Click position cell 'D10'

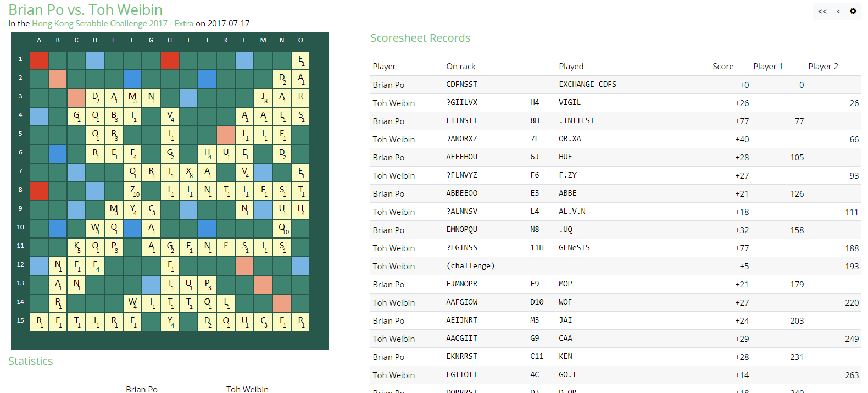pos(537,302)
